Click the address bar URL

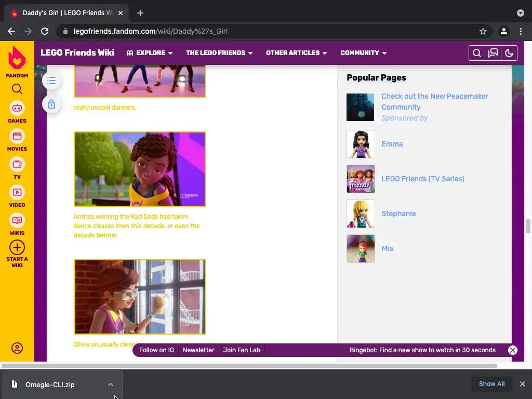150,31
